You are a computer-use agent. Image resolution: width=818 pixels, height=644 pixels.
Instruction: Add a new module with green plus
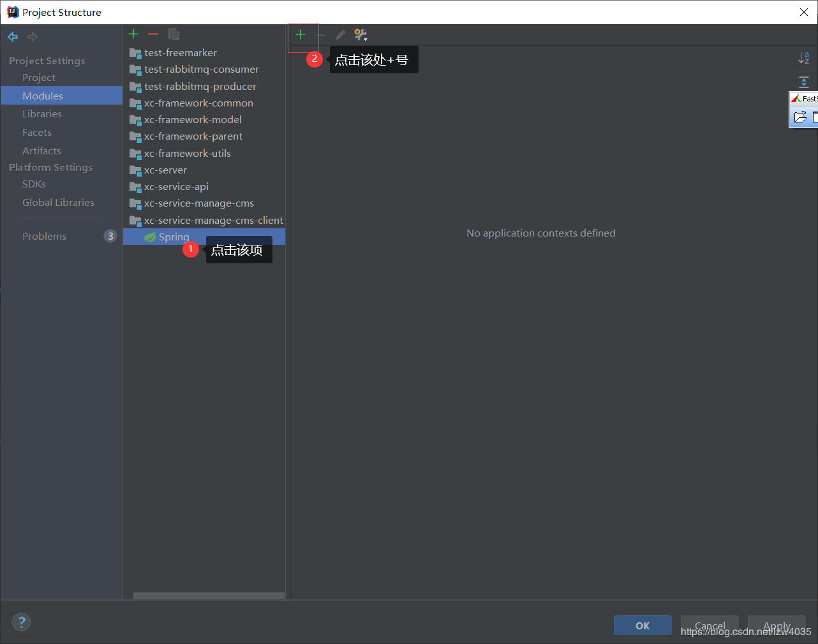pos(133,34)
